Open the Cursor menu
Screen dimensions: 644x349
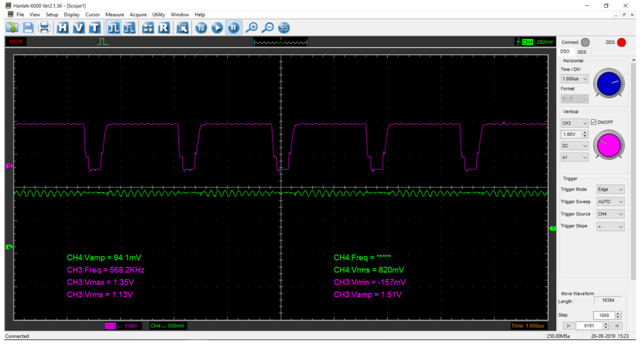pos(92,15)
